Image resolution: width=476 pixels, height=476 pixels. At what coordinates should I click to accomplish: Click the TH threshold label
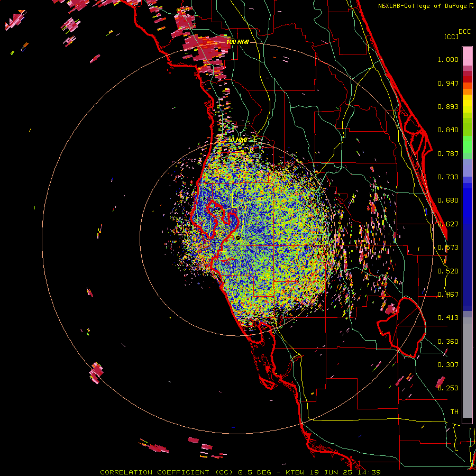454,412
